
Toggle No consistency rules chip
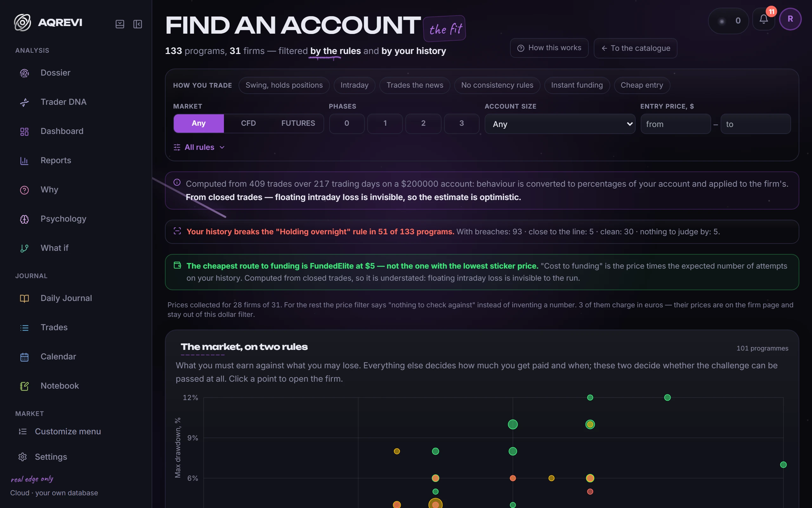(x=497, y=85)
